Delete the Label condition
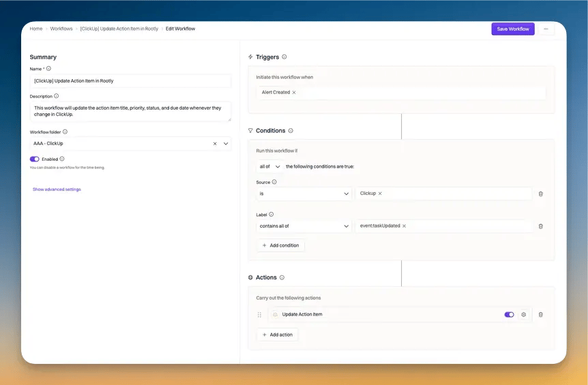Viewport: 588px width, 385px height. point(541,226)
